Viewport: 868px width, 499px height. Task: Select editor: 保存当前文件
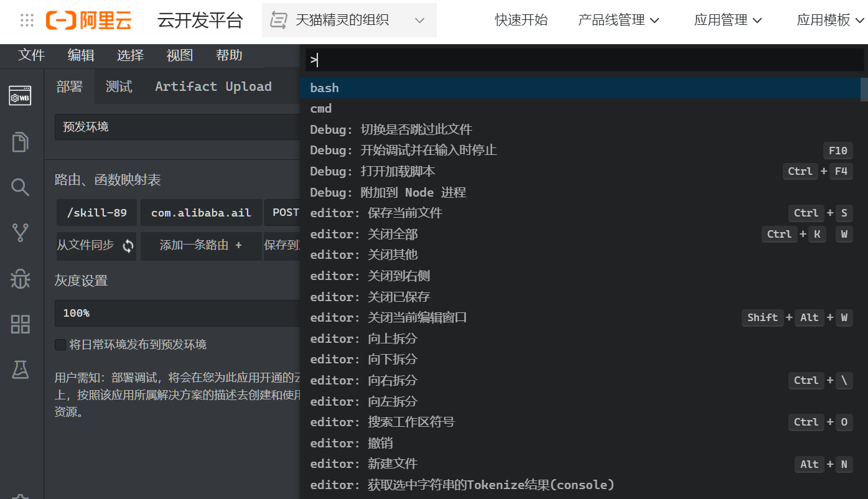(x=580, y=213)
